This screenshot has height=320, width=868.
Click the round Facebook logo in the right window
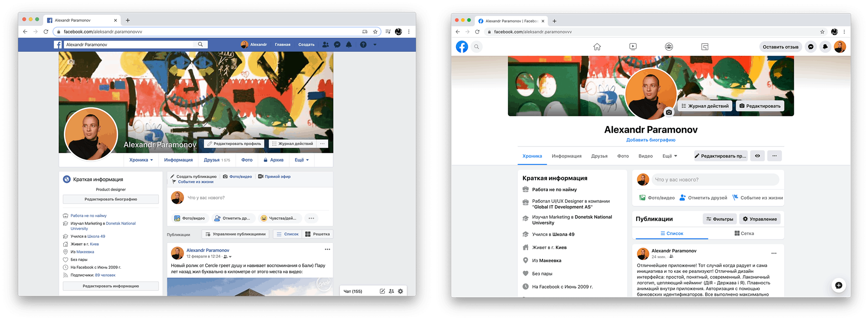click(462, 47)
